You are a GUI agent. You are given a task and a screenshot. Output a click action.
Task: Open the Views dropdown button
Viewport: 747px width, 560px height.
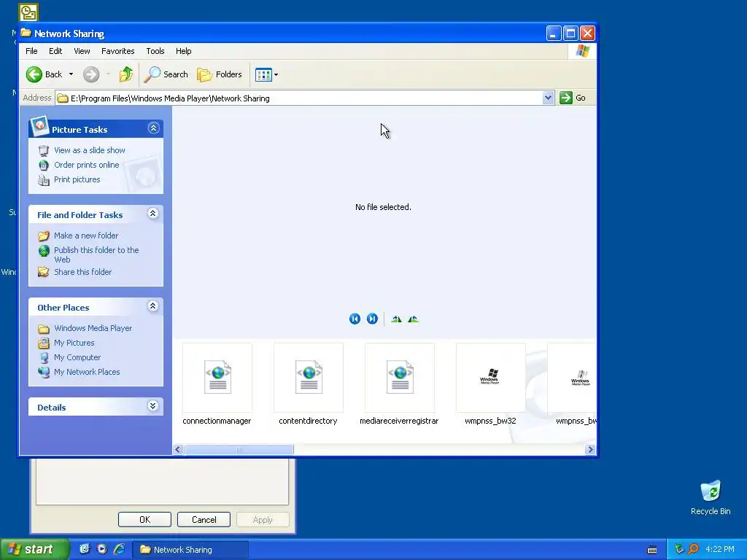(266, 74)
